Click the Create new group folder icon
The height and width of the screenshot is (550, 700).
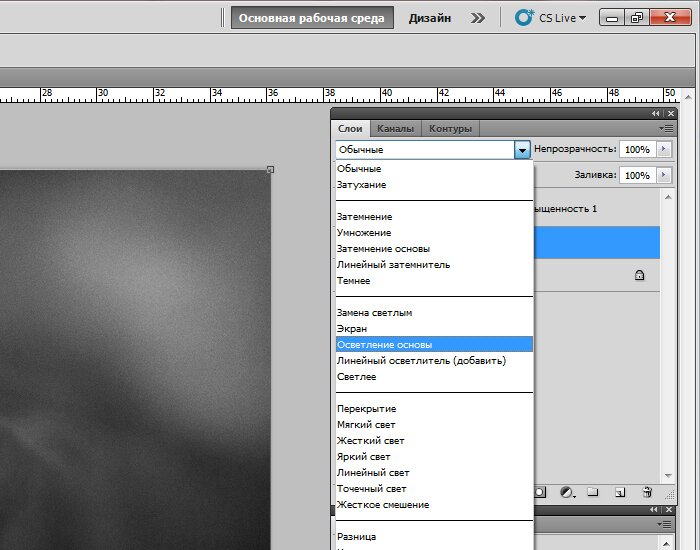click(x=593, y=492)
